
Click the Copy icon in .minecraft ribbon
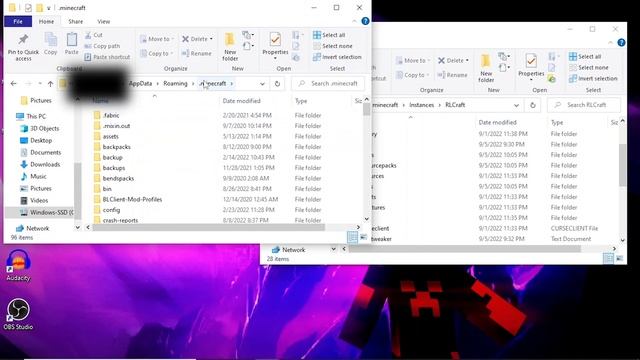[x=51, y=43]
